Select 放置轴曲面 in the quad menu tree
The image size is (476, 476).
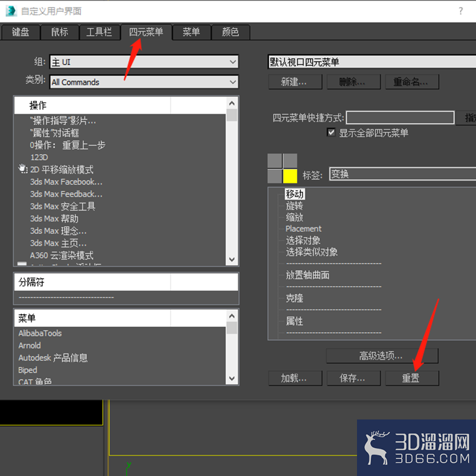click(308, 275)
